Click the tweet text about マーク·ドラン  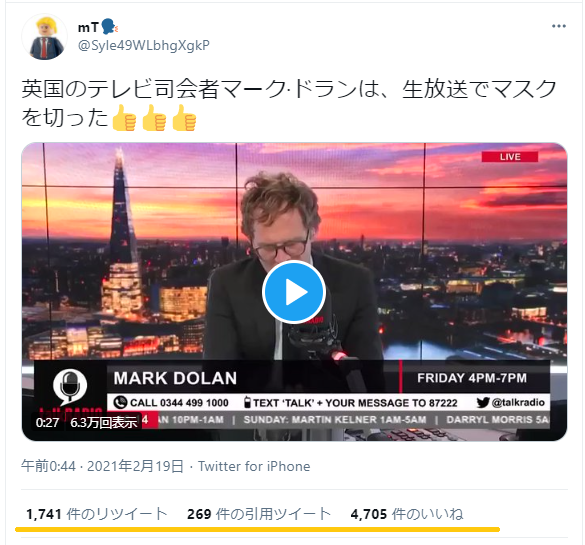click(x=289, y=103)
